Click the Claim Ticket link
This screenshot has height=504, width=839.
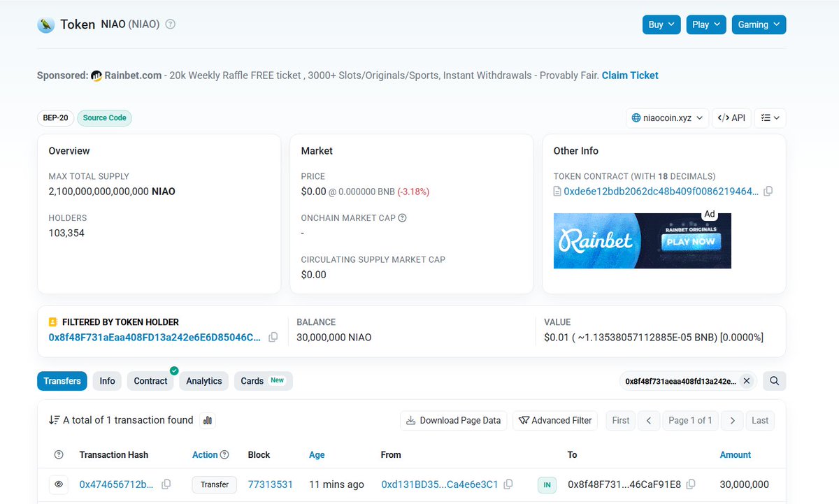(x=630, y=75)
